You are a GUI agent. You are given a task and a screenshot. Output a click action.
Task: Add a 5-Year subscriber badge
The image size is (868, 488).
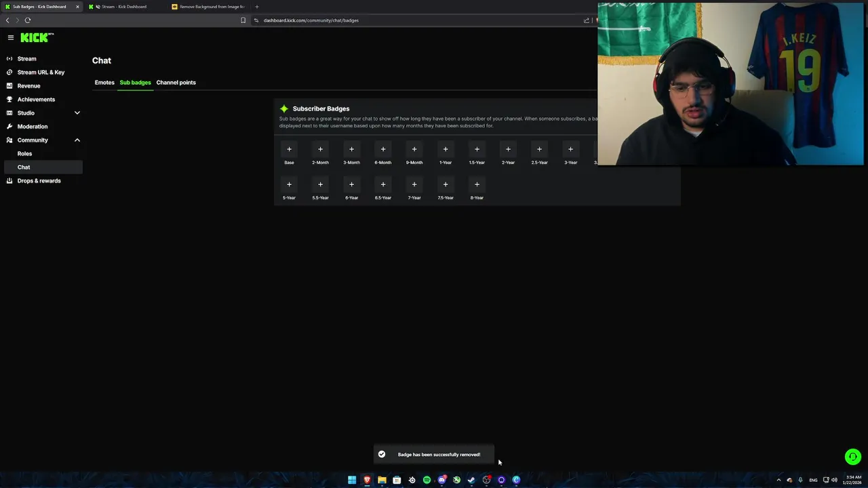click(x=289, y=184)
